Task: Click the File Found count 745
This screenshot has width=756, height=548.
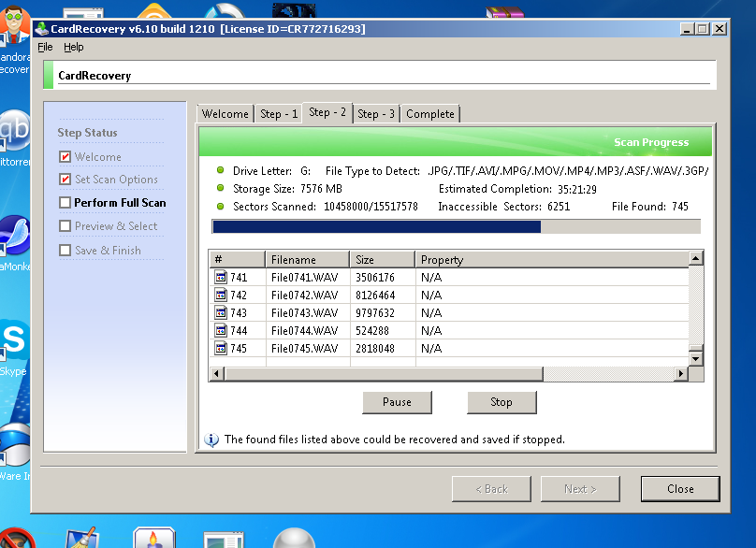Action: click(x=680, y=207)
